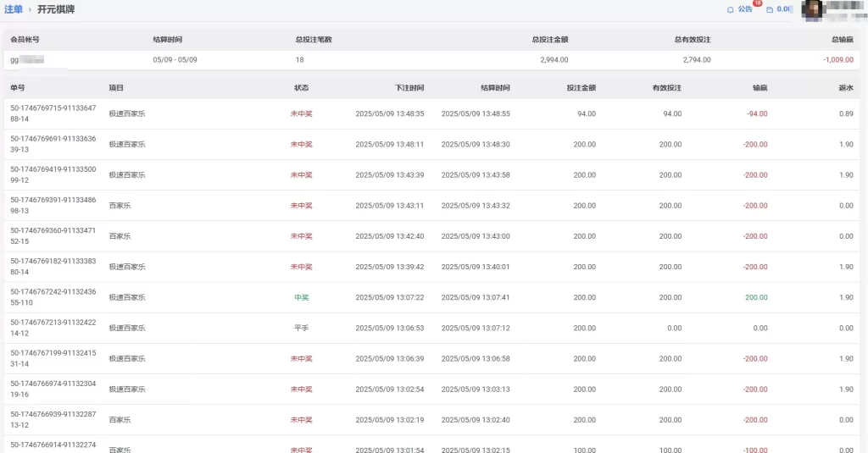This screenshot has height=453, width=868.
Task: Click settlement time 2025/05/09 13:03:13
Action: pos(476,389)
